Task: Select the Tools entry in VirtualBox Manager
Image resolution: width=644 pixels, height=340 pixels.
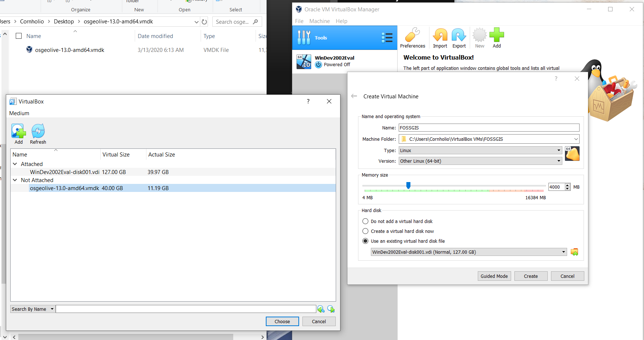Action: [x=345, y=38]
